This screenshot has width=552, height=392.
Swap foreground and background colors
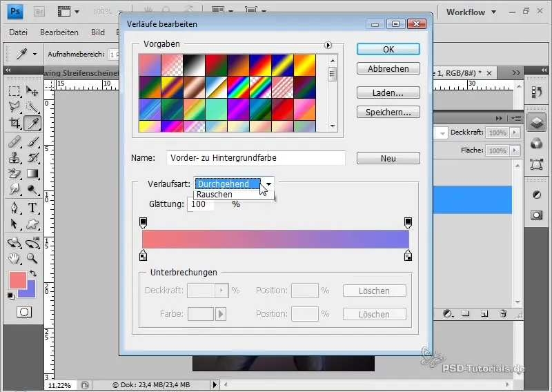pyautogui.click(x=33, y=273)
